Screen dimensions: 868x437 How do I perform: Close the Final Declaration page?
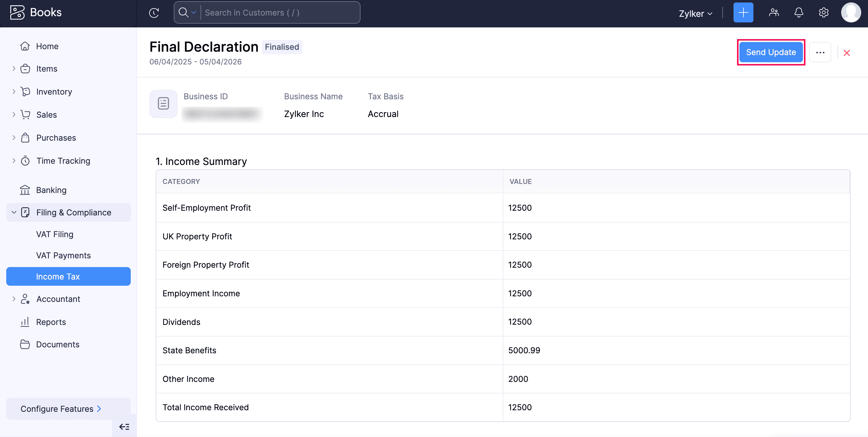(x=847, y=53)
